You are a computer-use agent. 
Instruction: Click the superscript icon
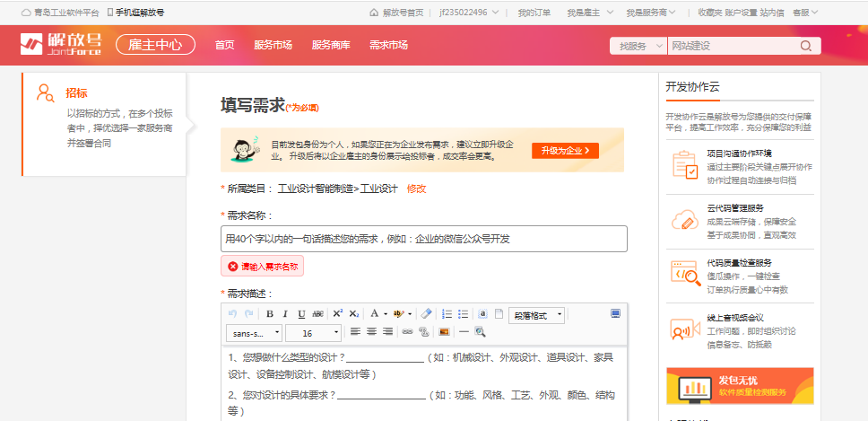coord(338,314)
